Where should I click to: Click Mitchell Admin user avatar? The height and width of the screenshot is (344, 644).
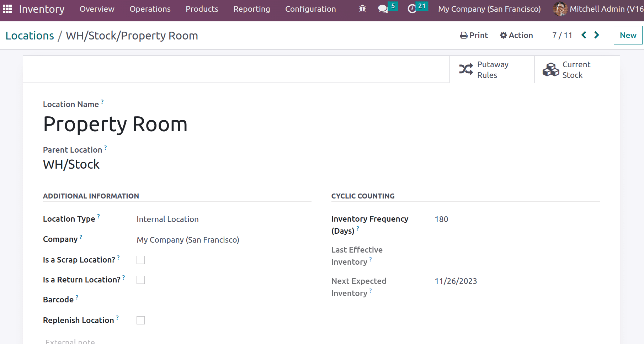(x=560, y=9)
